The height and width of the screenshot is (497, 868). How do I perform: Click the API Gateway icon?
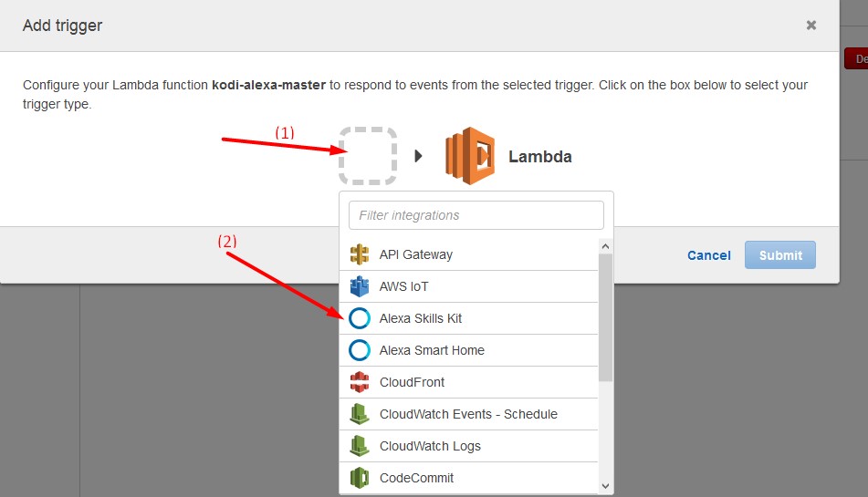tap(360, 254)
